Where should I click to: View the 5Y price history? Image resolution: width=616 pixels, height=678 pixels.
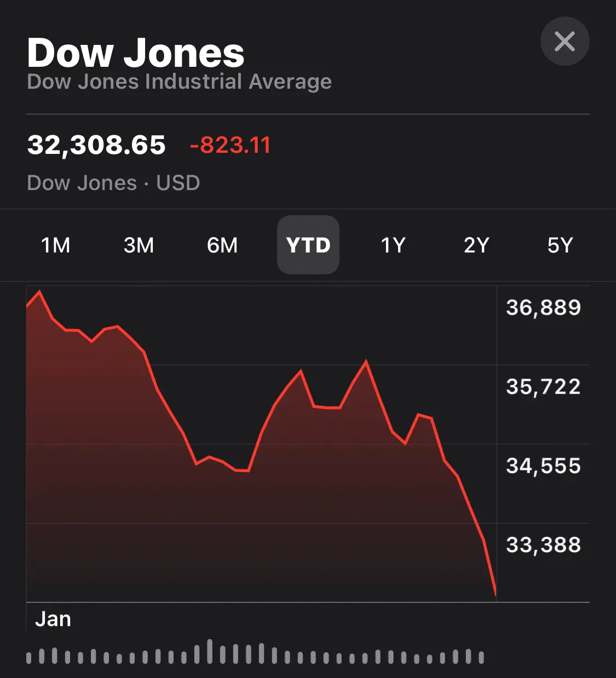(560, 245)
